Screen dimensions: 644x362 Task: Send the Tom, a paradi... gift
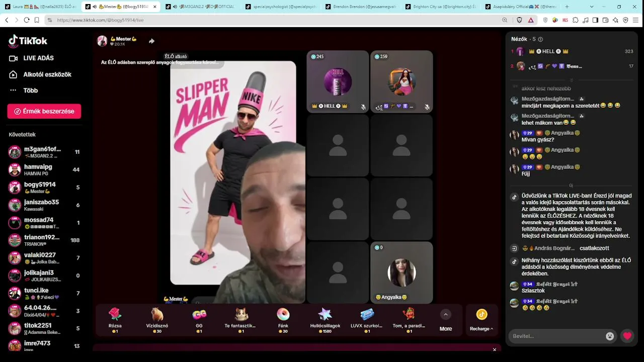point(409,320)
